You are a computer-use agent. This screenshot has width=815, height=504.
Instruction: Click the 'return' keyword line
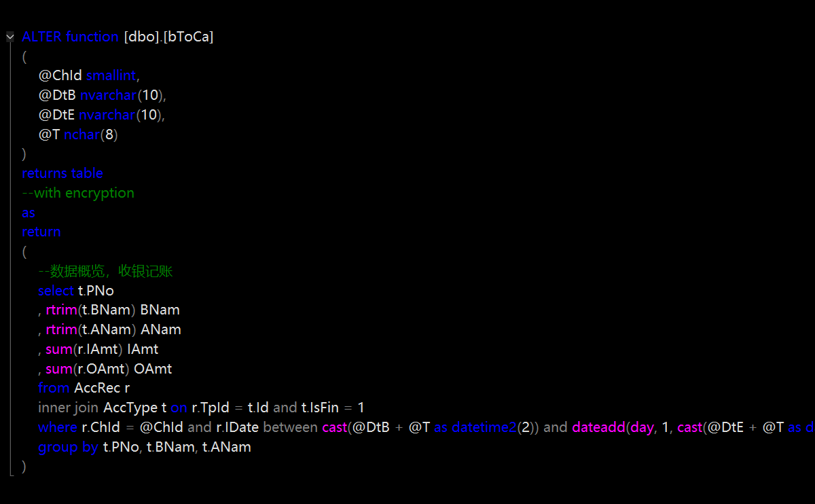point(41,232)
